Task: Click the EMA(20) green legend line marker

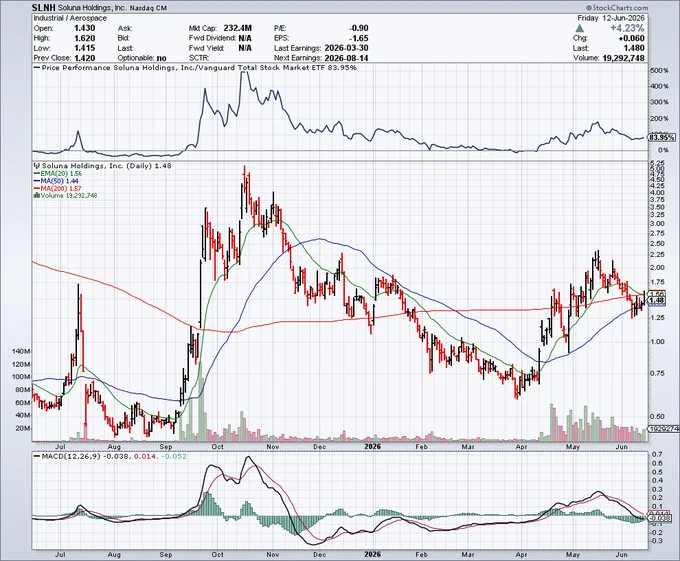Action: tap(37, 173)
